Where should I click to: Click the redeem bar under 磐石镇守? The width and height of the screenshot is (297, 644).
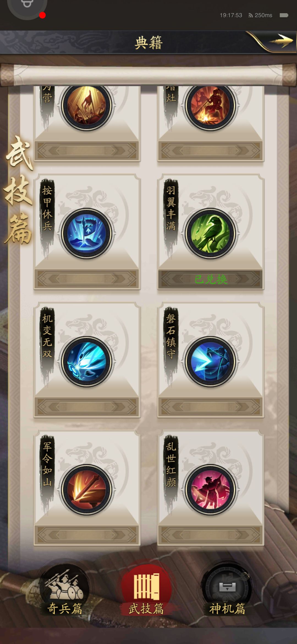[x=211, y=407]
